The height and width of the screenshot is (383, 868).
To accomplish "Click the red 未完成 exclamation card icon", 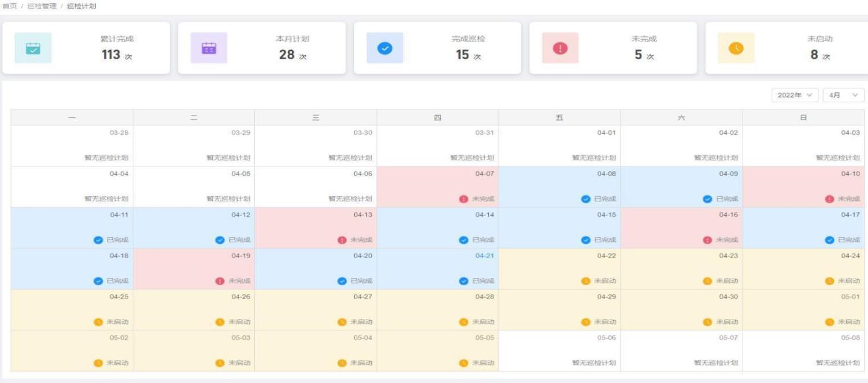I will (x=560, y=48).
